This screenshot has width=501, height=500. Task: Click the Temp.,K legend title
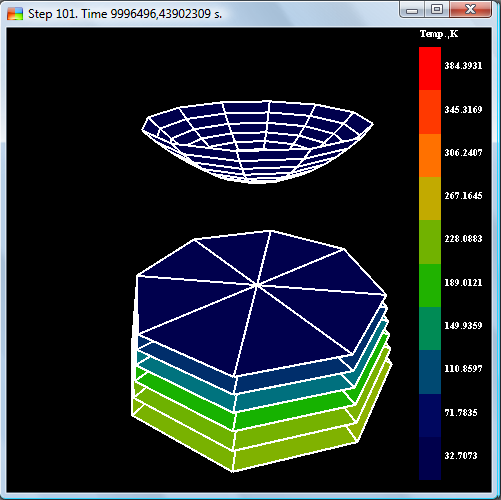tap(439, 34)
